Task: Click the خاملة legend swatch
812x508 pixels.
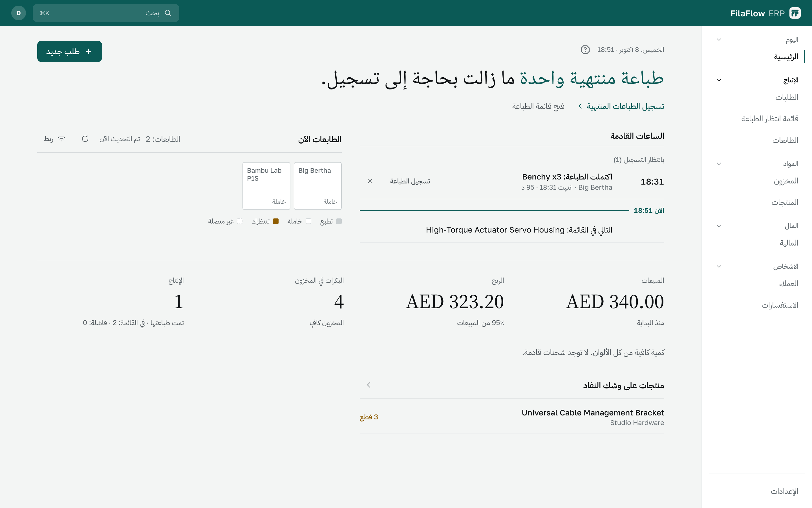Action: point(309,222)
